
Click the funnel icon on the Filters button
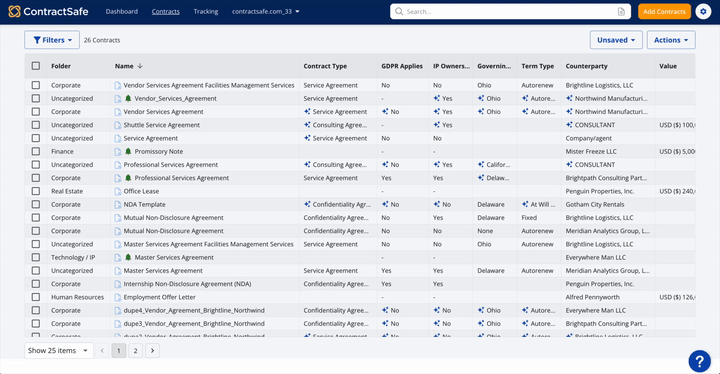(x=37, y=40)
